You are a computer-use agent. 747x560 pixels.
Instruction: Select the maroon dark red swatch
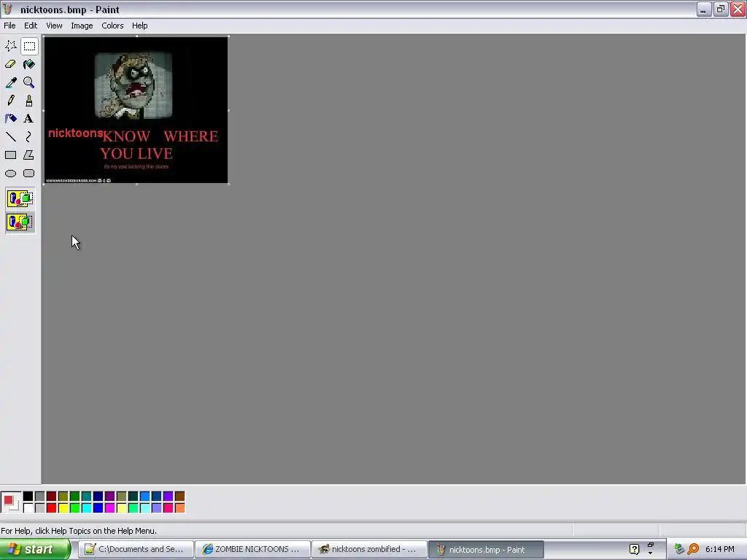[x=52, y=497]
